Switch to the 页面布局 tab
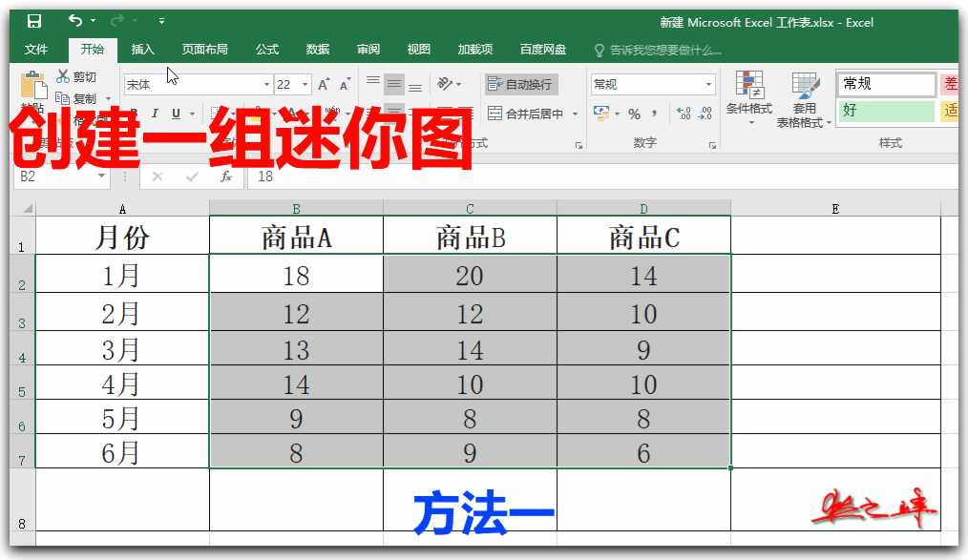Screen dimensions: 968x560 coord(205,50)
